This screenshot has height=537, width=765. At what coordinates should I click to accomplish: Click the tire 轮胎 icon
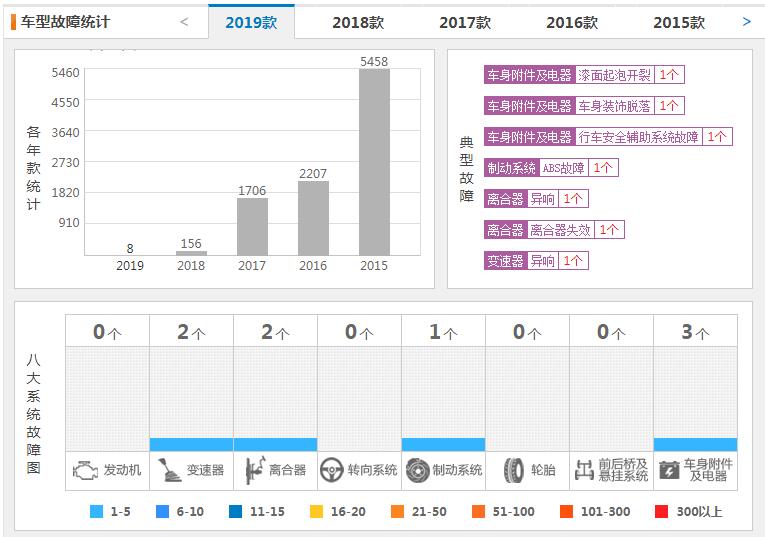[x=513, y=471]
